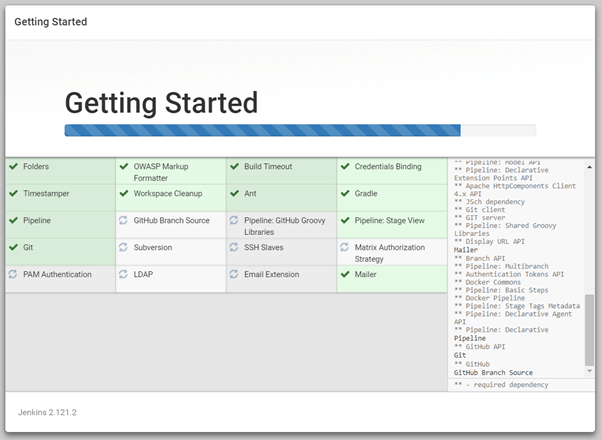
Task: Click the Matrix Authorization Strategy plugin cell
Action: pos(391,252)
